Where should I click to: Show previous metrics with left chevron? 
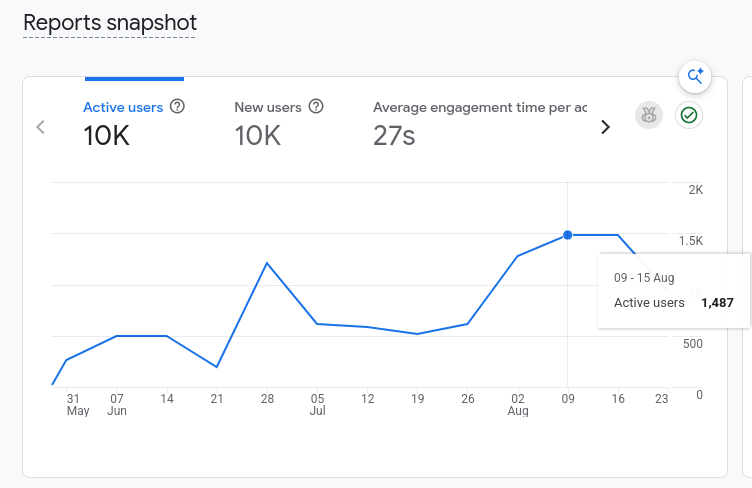pos(41,127)
